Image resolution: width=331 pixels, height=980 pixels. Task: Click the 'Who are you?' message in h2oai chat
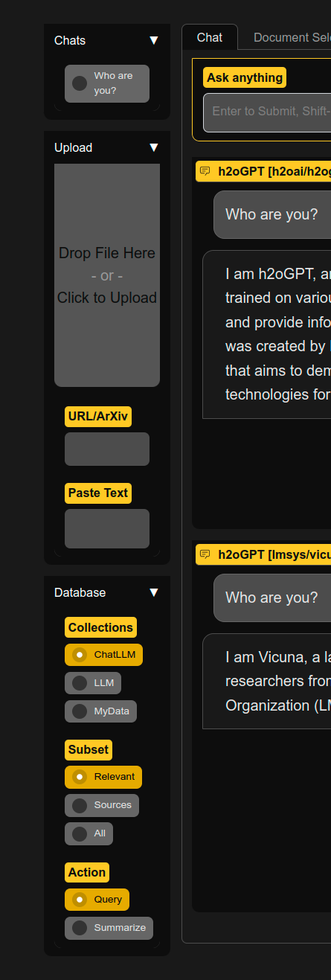272,214
